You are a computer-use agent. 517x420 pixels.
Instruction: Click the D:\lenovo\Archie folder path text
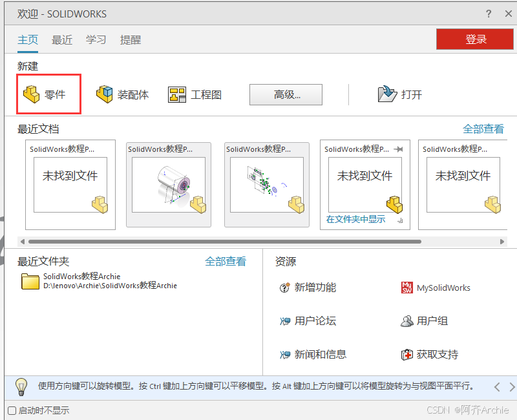[x=110, y=286]
